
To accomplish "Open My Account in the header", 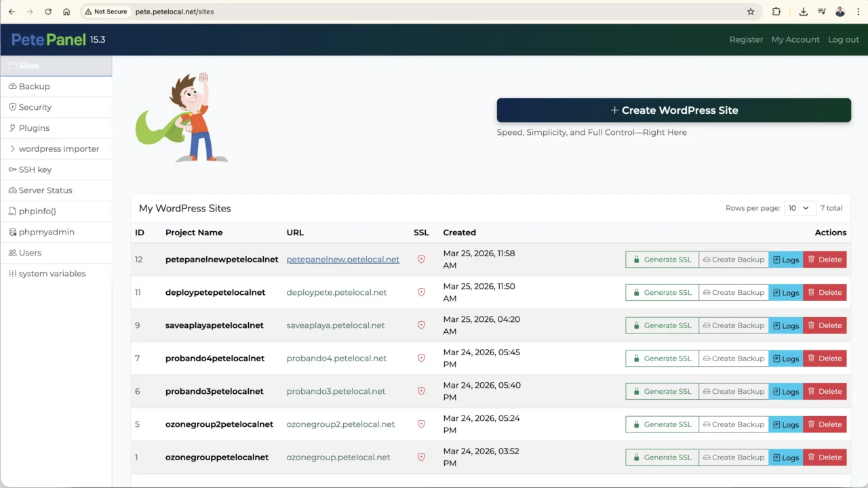I will tap(795, 39).
